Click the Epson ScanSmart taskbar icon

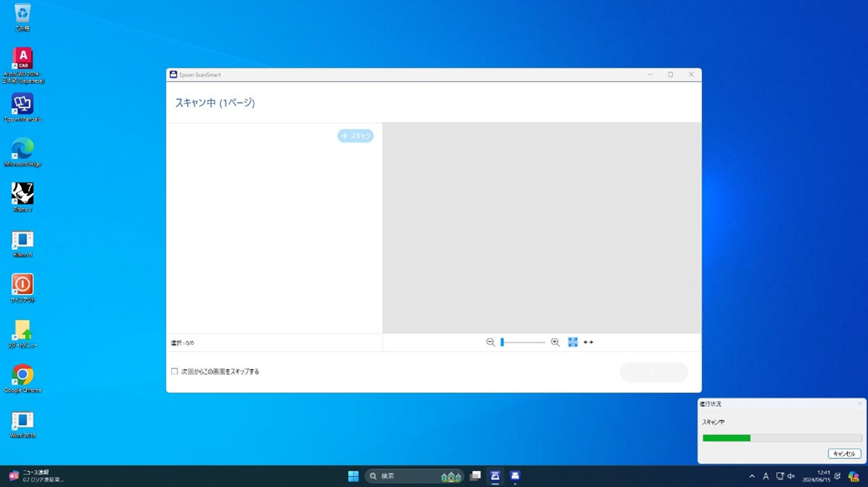point(495,476)
